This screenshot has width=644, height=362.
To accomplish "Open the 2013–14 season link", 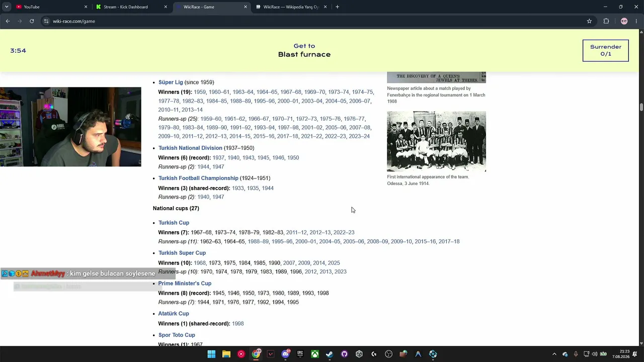I will click(x=192, y=110).
